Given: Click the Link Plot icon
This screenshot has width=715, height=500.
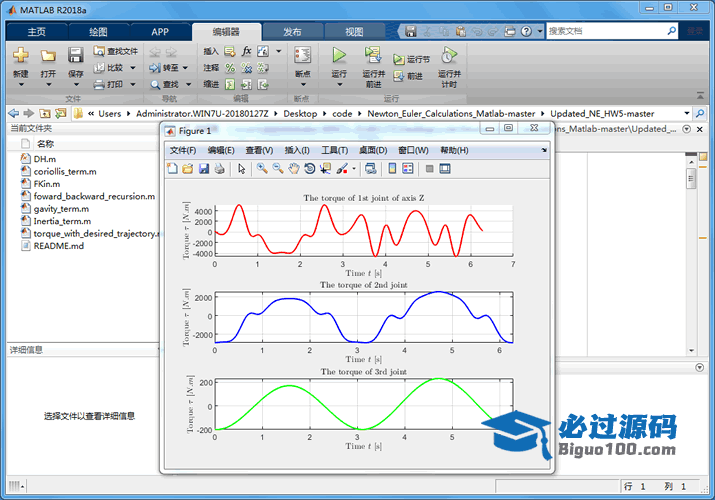Looking at the screenshot, I should pos(371,169).
